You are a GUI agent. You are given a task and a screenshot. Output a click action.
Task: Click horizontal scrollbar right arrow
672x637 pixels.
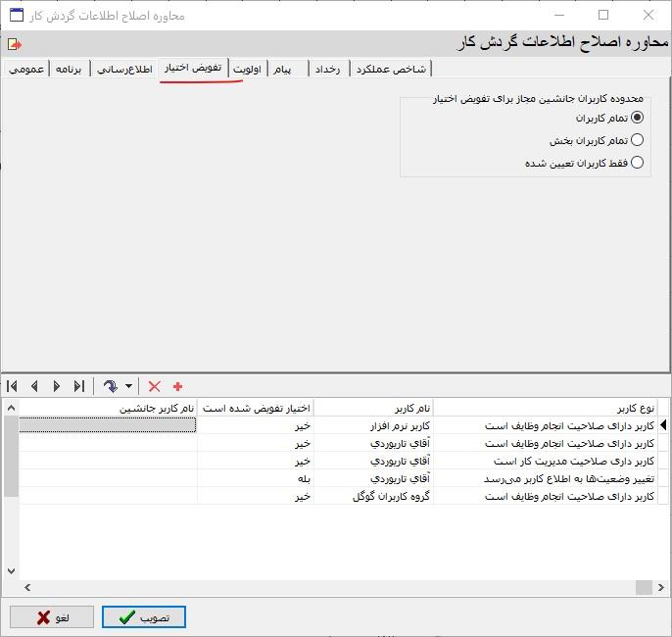660,587
